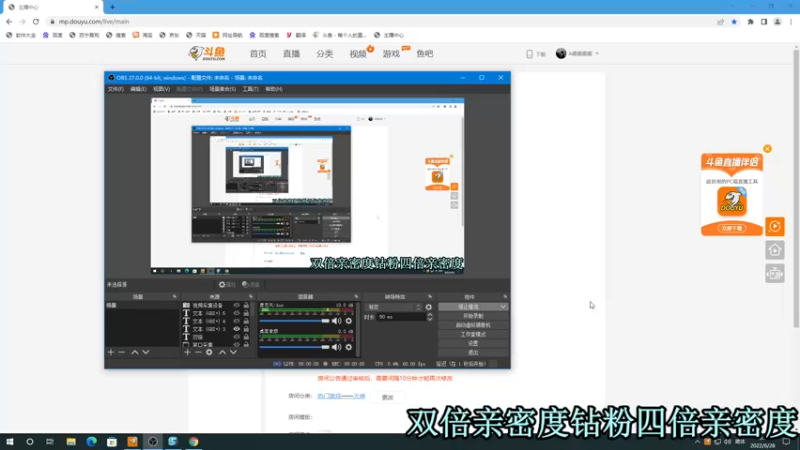Open OBS 设置 from the controls panel
Screen dimensions: 800x450
473,343
